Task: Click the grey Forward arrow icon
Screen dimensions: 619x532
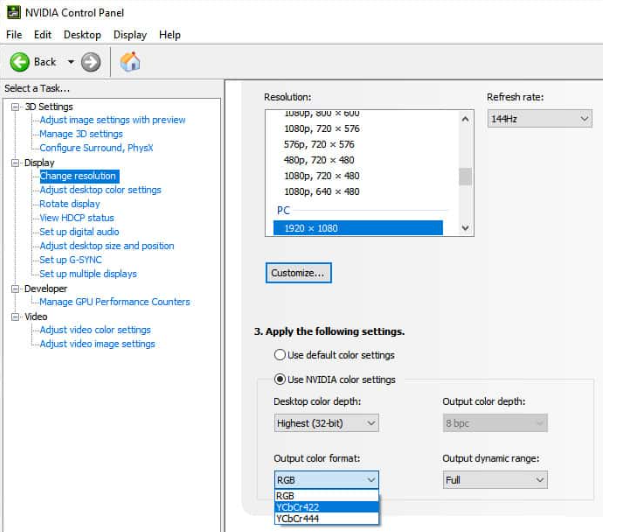Action: [x=91, y=62]
